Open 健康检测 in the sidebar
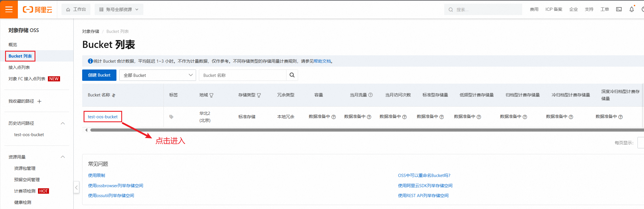The image size is (644, 209). [23, 202]
